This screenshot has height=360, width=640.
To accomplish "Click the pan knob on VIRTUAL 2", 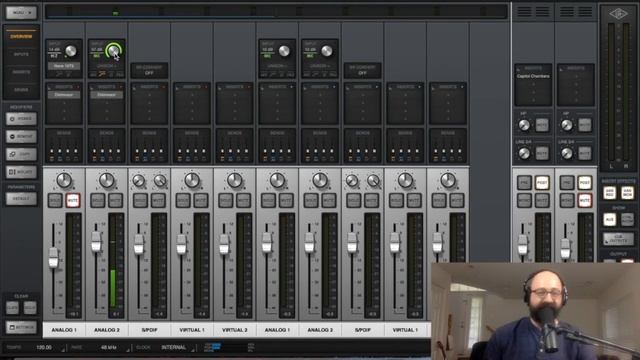I will pos(235,180).
